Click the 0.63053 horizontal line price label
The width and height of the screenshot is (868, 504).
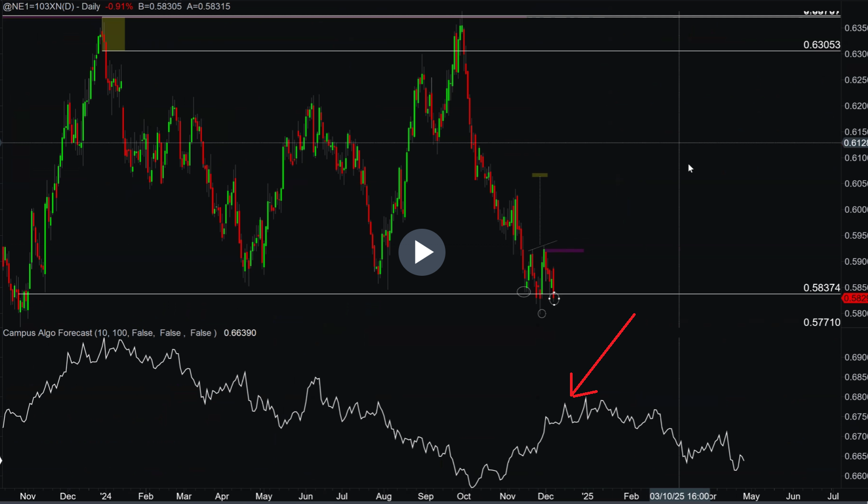(x=822, y=45)
